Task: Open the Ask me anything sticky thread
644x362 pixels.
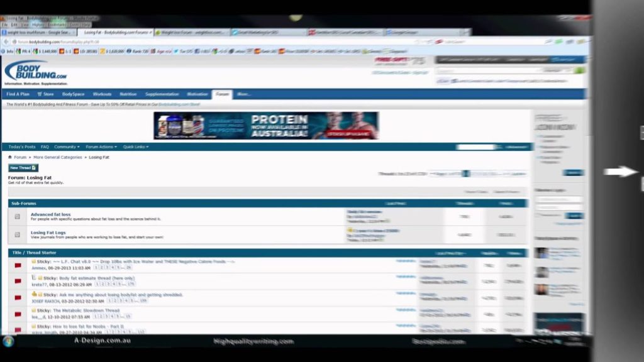Action: click(121, 295)
